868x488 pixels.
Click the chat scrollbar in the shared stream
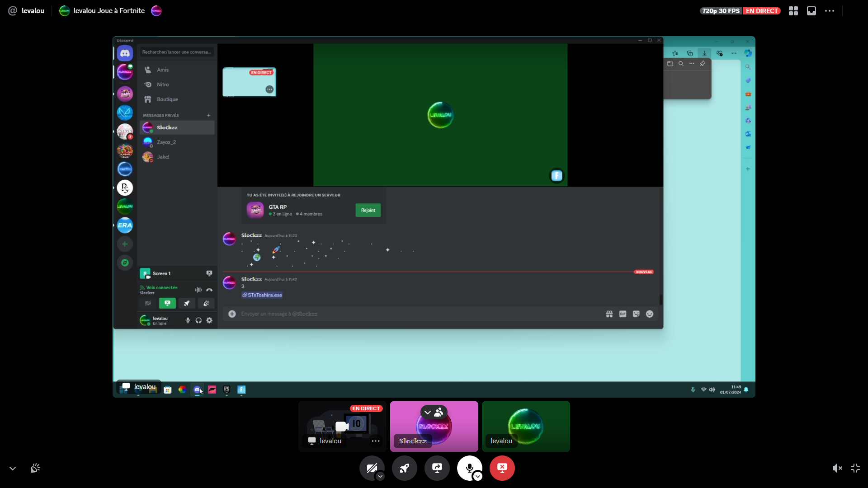click(x=661, y=300)
